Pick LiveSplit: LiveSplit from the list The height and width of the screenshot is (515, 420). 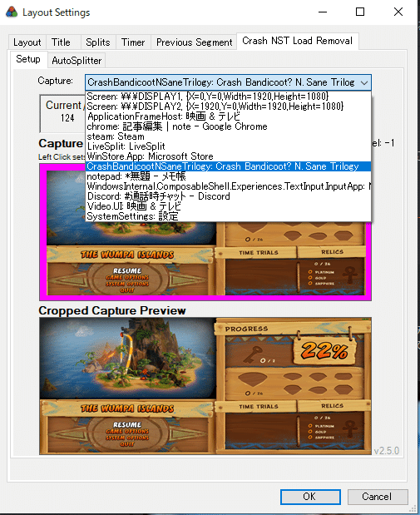[229, 146]
